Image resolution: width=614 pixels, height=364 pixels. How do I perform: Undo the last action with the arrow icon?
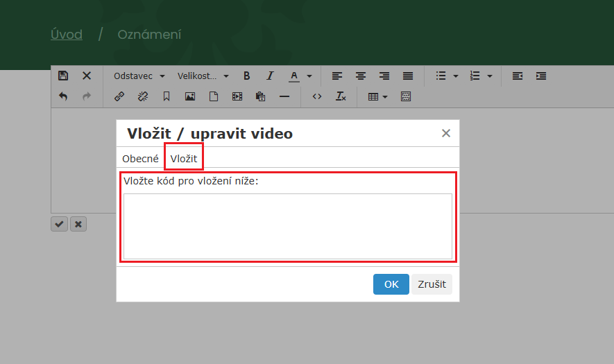coord(63,96)
